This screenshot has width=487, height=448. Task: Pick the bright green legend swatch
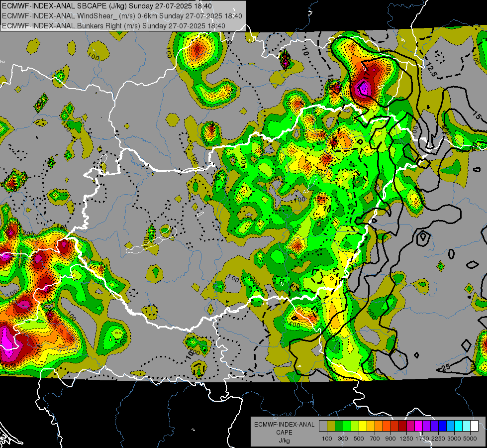pos(347,426)
